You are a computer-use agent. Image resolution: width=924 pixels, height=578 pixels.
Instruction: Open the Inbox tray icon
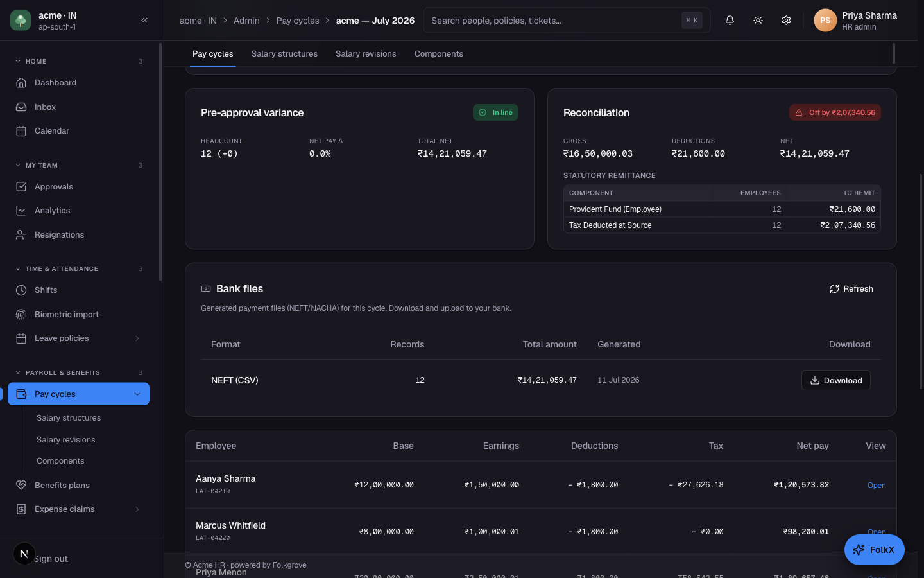coord(21,107)
